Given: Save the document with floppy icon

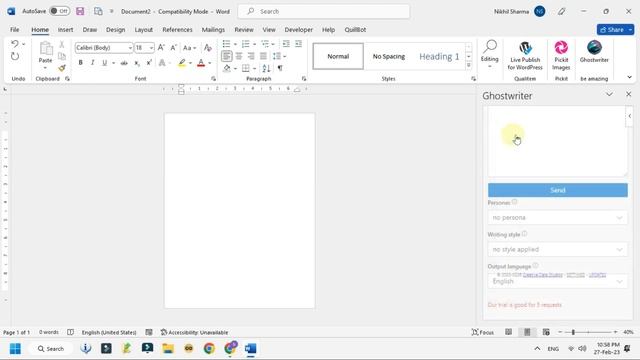Looking at the screenshot, I should click(x=80, y=11).
